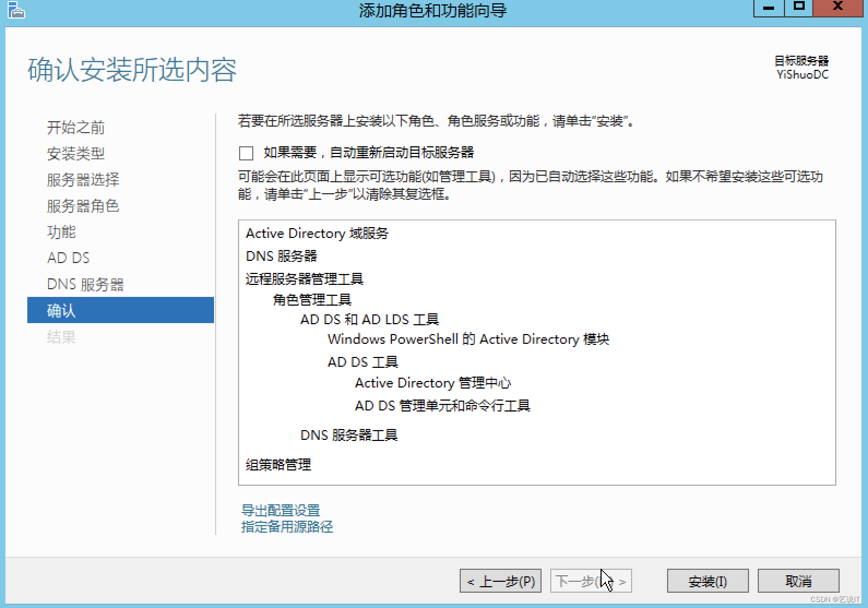Select the 功能 step in the sidebar
The image size is (868, 608).
[x=61, y=232]
